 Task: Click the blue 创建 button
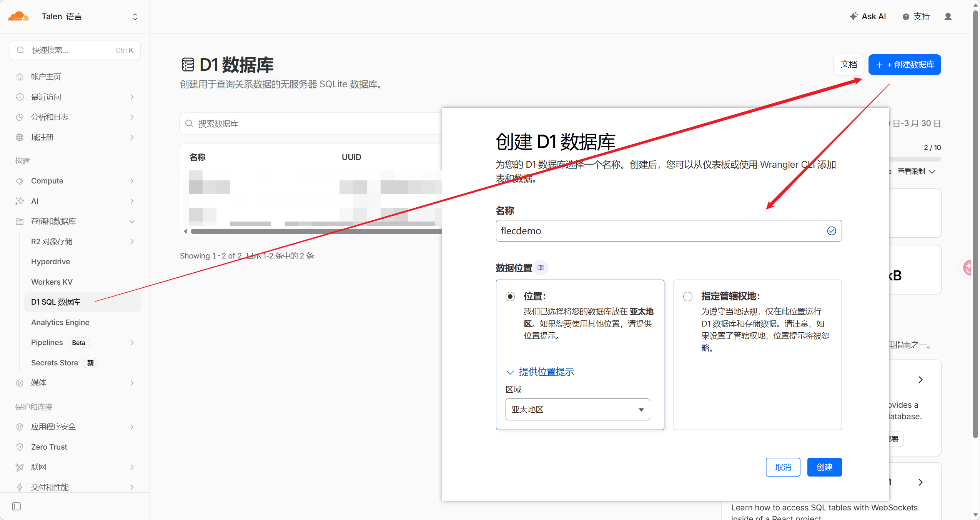[x=824, y=467]
